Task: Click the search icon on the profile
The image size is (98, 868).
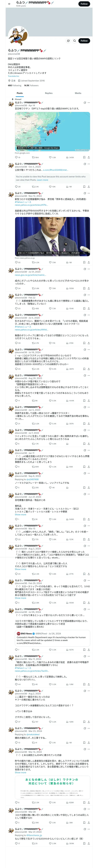Action: pos(74,41)
